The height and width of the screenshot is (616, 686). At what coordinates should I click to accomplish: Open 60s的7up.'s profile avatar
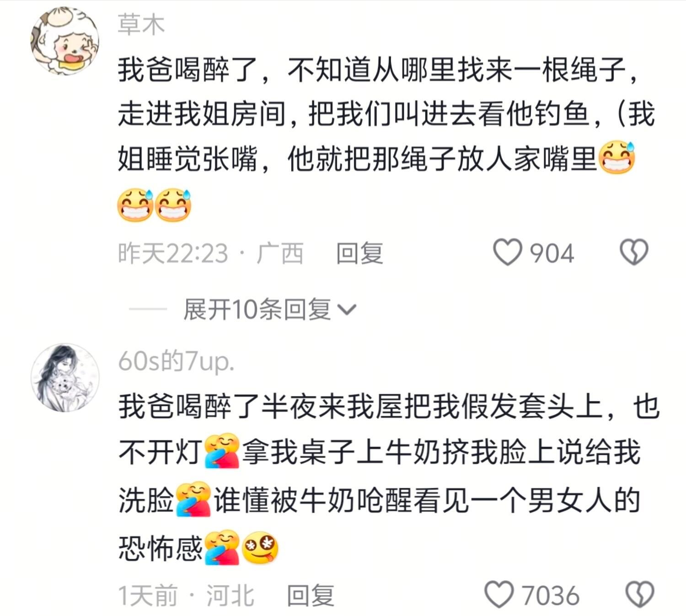[65, 378]
